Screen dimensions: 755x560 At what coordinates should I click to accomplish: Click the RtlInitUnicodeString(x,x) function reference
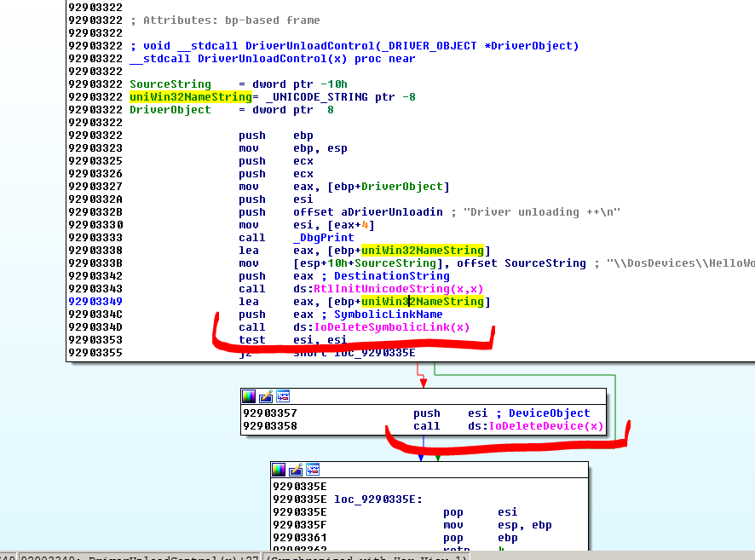398,289
